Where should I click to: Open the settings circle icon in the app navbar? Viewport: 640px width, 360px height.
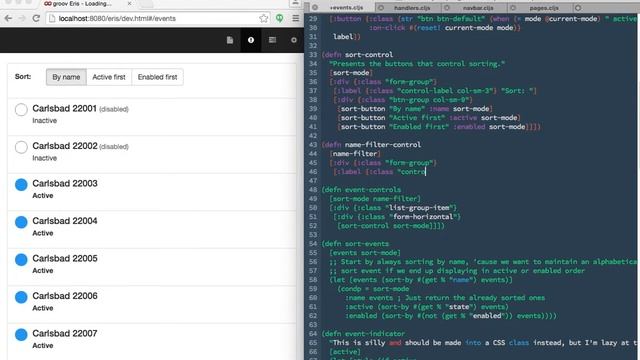(x=293, y=40)
